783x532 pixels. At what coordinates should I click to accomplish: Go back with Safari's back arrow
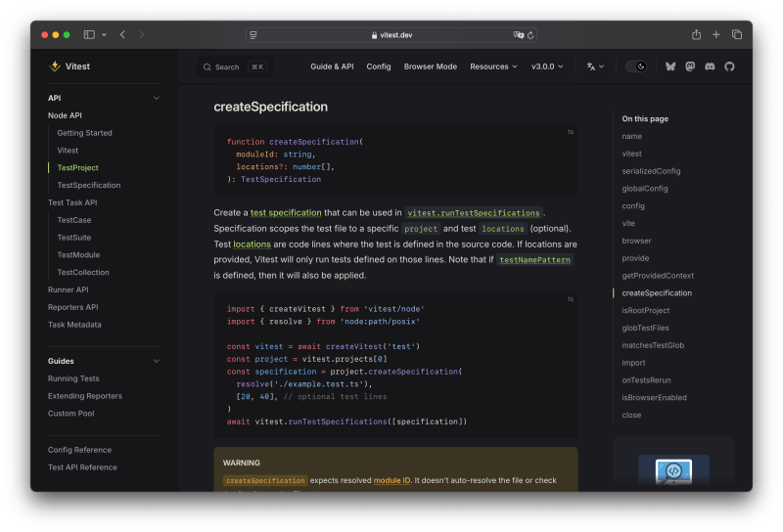tap(123, 34)
